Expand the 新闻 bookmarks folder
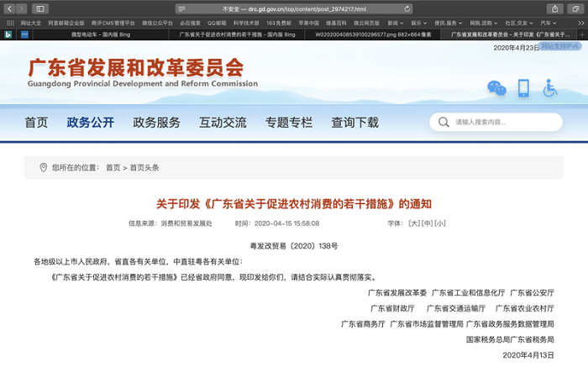 (394, 23)
